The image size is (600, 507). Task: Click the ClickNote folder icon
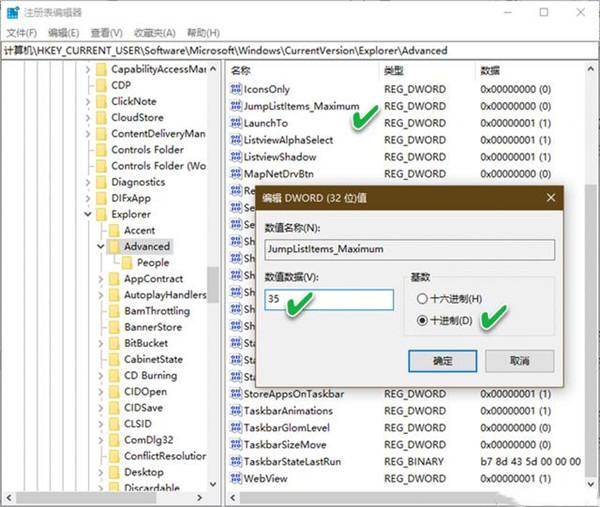(101, 101)
